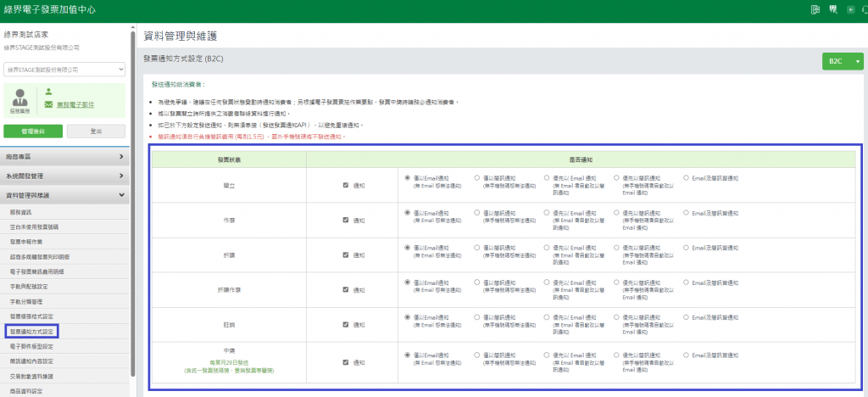Open 字軌與配號設定 in the sidebar
Viewport: 868px width, 397px height.
(64, 287)
